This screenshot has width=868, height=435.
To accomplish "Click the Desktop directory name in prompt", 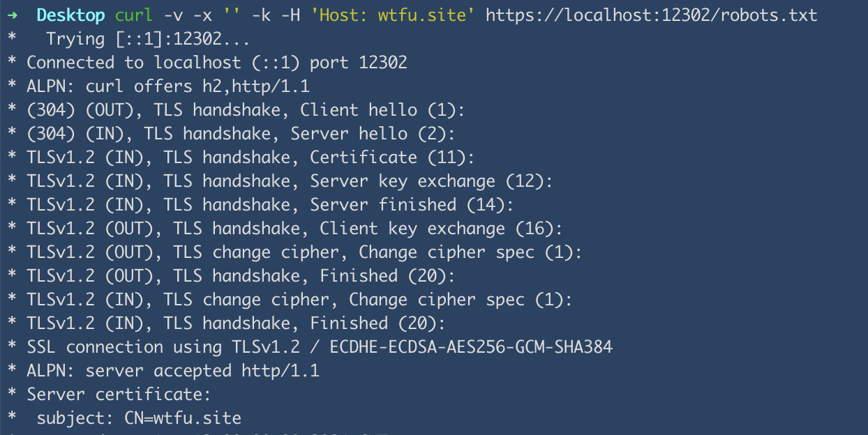I will pyautogui.click(x=71, y=15).
